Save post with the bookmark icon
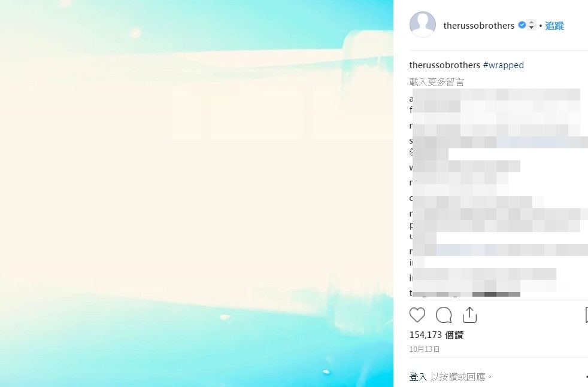The width and height of the screenshot is (588, 387). 586,315
